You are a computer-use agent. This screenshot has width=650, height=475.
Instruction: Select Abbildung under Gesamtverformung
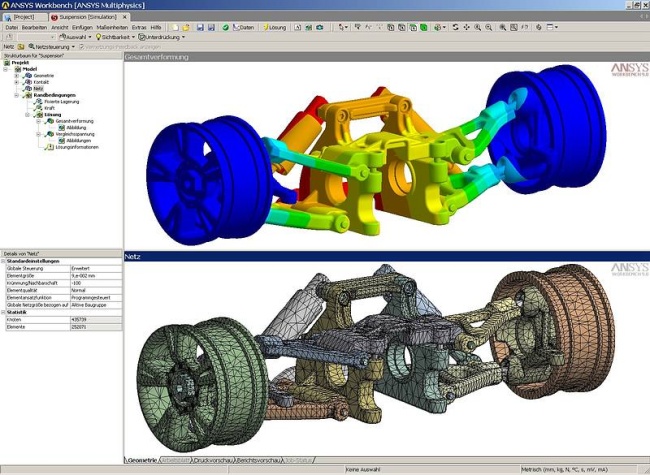[x=76, y=128]
